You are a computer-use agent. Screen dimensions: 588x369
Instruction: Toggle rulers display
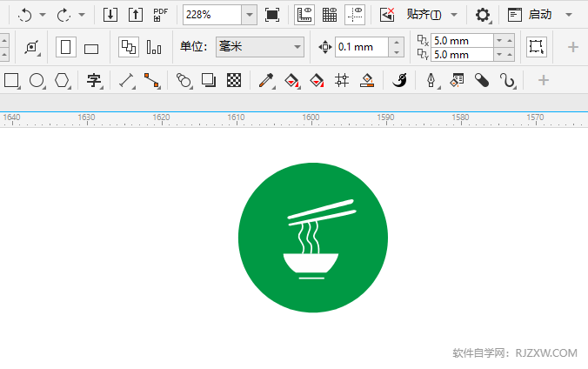[304, 15]
